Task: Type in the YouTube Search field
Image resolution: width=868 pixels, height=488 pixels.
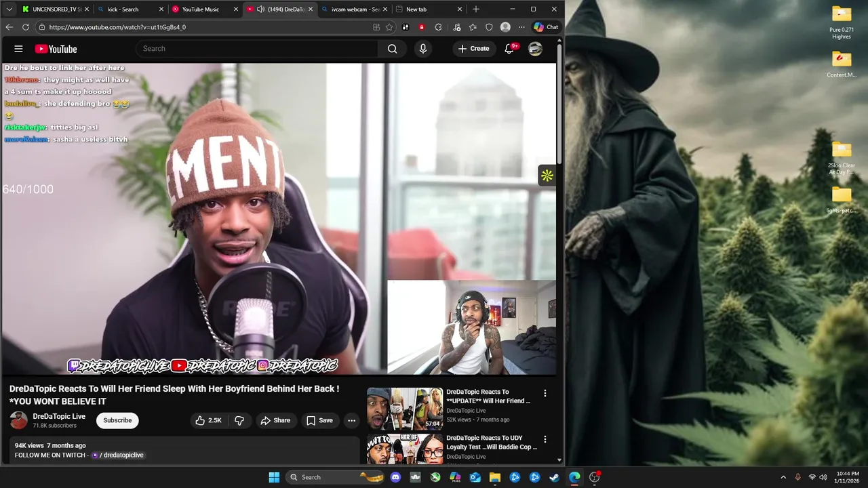Action: pos(257,49)
